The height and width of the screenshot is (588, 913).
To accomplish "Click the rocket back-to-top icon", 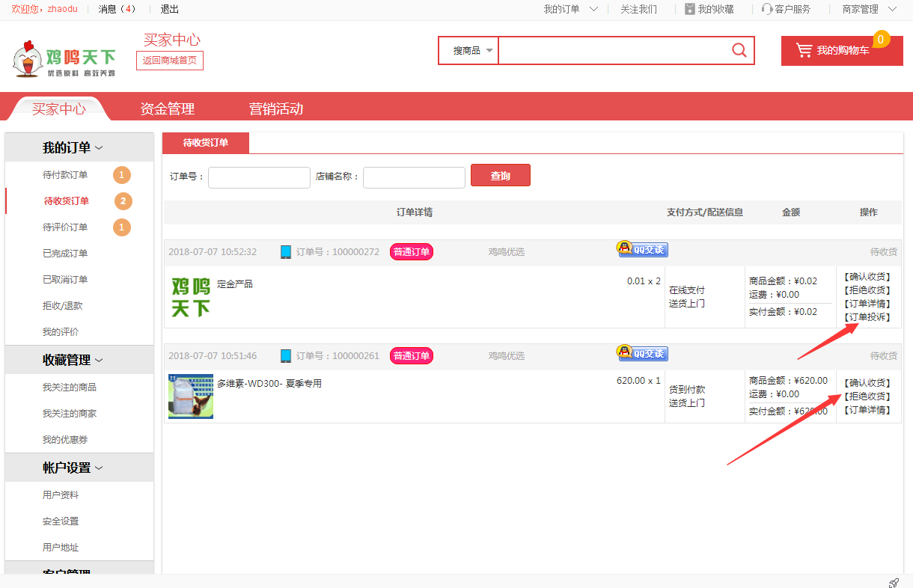I will pyautogui.click(x=893, y=583).
